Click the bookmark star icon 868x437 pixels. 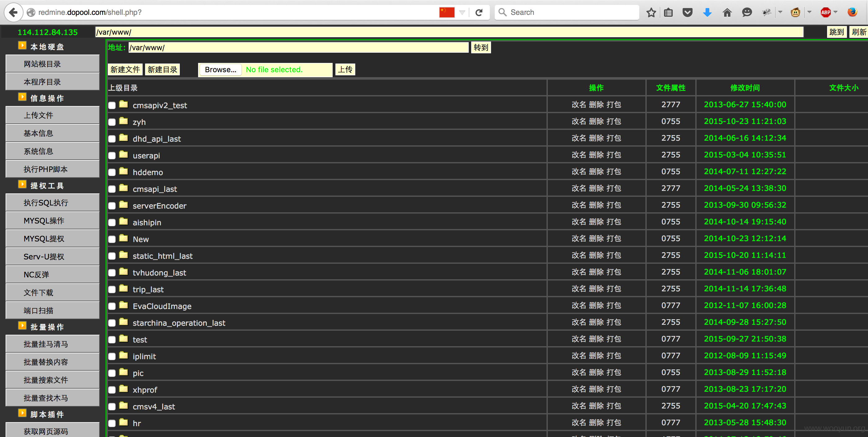(x=651, y=12)
